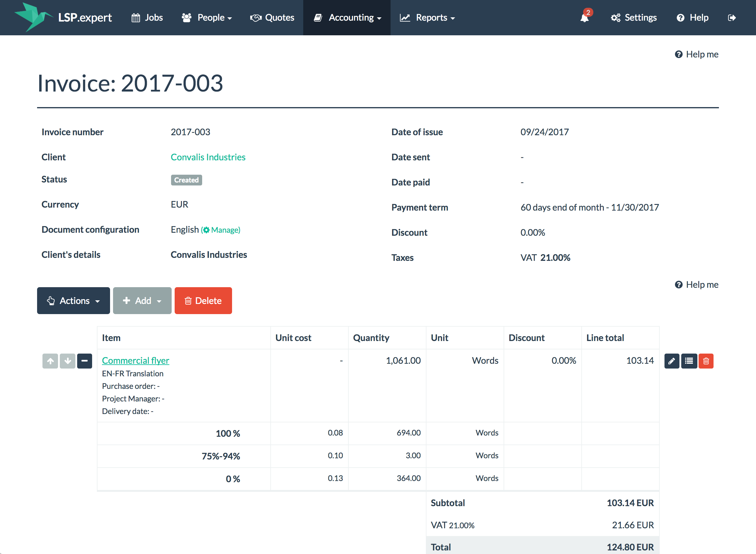Open Help in the top bar
Image resolution: width=756 pixels, height=554 pixels.
(x=693, y=18)
